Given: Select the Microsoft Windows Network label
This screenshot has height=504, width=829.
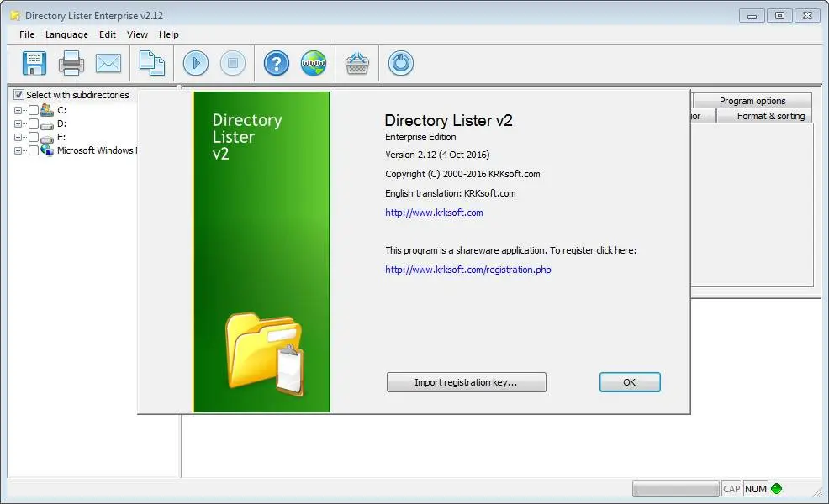Looking at the screenshot, I should click(x=96, y=150).
